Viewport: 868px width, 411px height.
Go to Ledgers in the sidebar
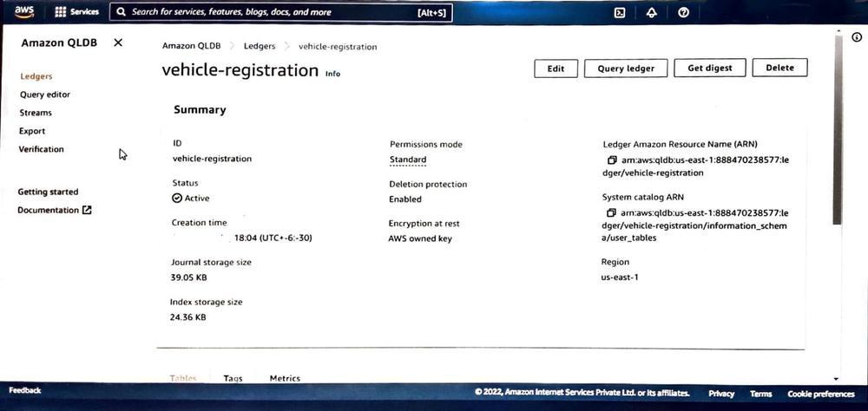pyautogui.click(x=36, y=76)
